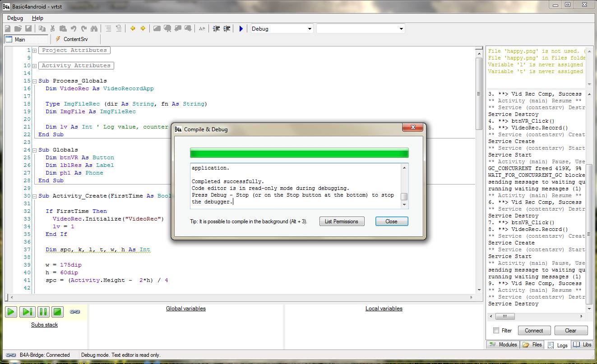Open the Help menu
Viewport: 597px width, 364px height.
37,18
